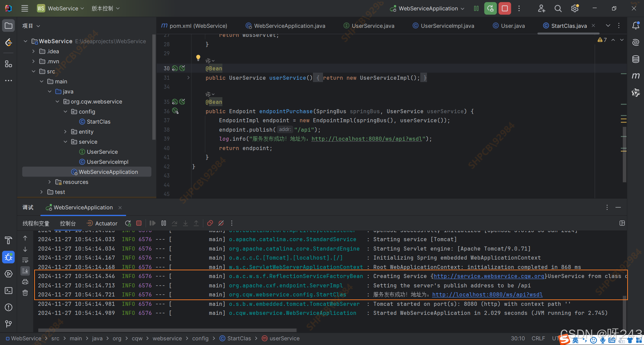This screenshot has width=644, height=345.
Task: Open Terminal tool window
Action: pos(9,291)
